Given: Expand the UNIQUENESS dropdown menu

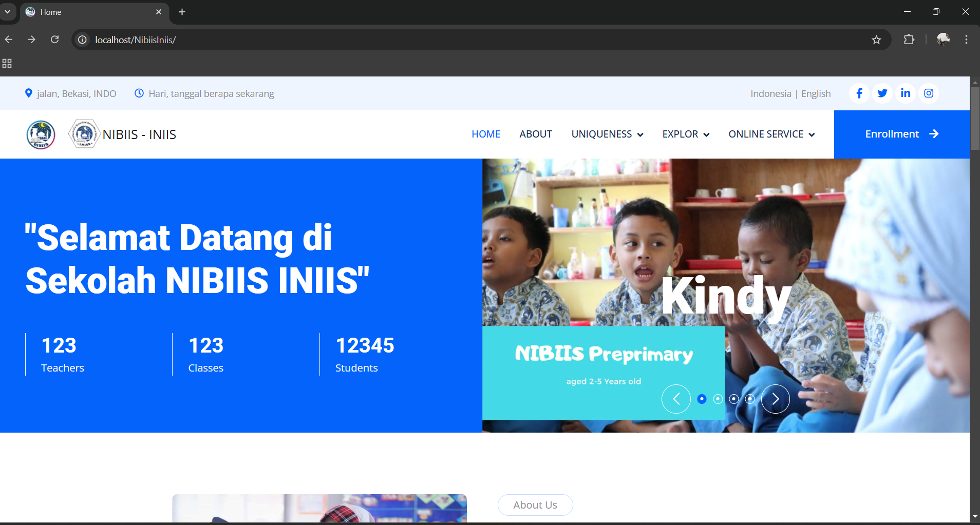Looking at the screenshot, I should tap(607, 134).
